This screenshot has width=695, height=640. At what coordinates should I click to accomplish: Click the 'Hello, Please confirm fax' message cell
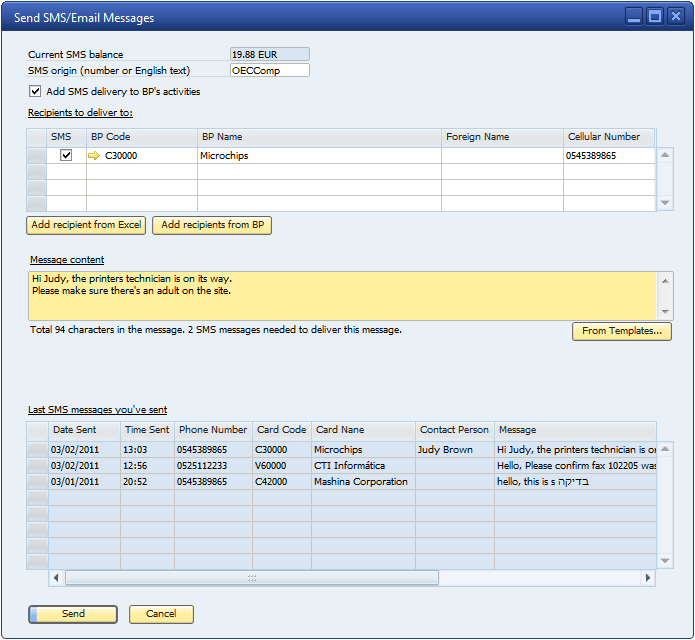coord(575,466)
